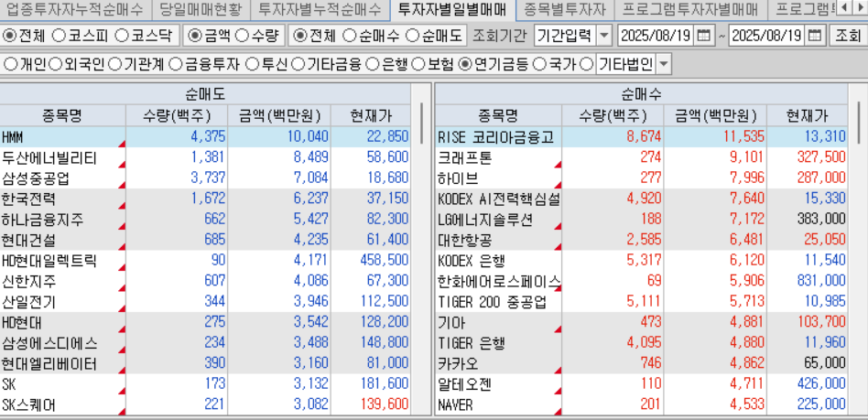The width and height of the screenshot is (868, 420).
Task: Select LG에너지솔루션 row
Action: coord(642,220)
